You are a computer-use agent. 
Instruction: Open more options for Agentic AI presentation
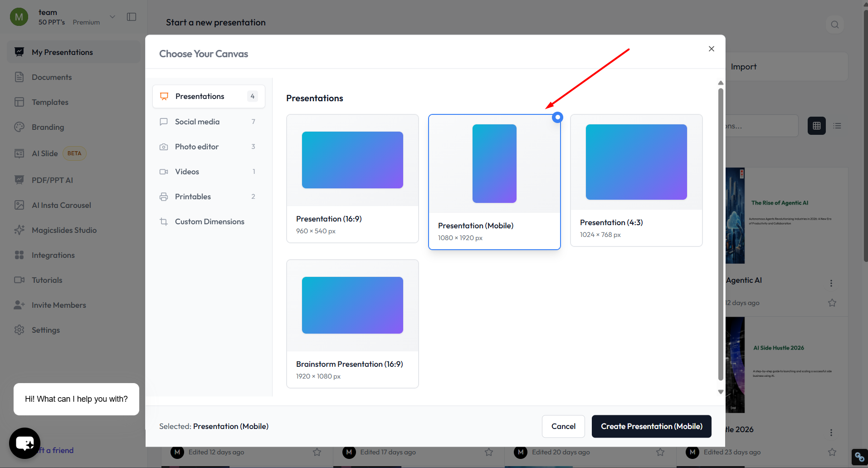click(831, 283)
